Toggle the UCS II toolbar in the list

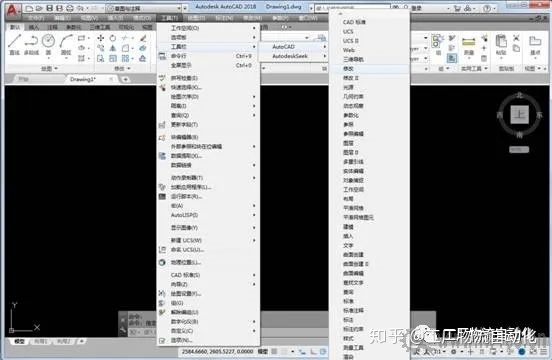[x=369, y=41]
